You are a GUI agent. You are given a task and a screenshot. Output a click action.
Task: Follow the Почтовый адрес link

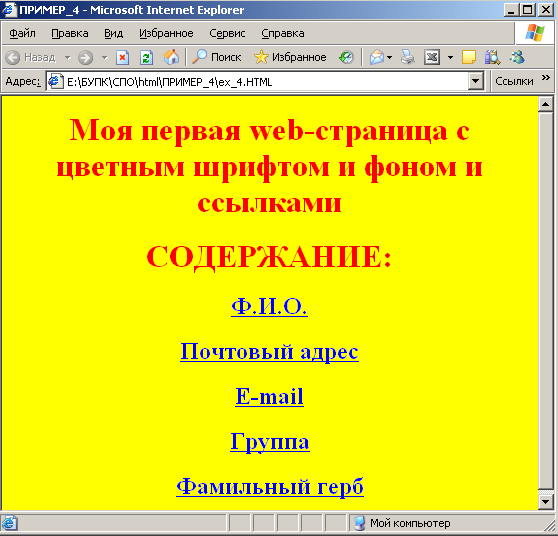(x=269, y=352)
